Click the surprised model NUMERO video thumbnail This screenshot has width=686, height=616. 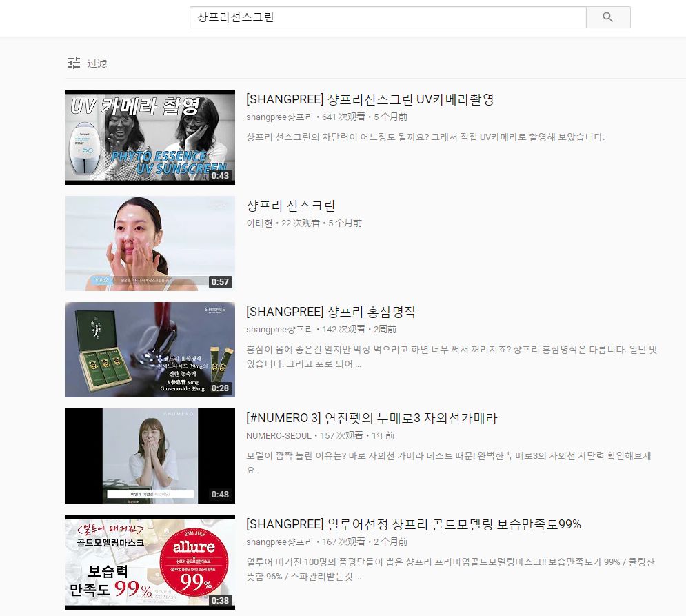[150, 455]
